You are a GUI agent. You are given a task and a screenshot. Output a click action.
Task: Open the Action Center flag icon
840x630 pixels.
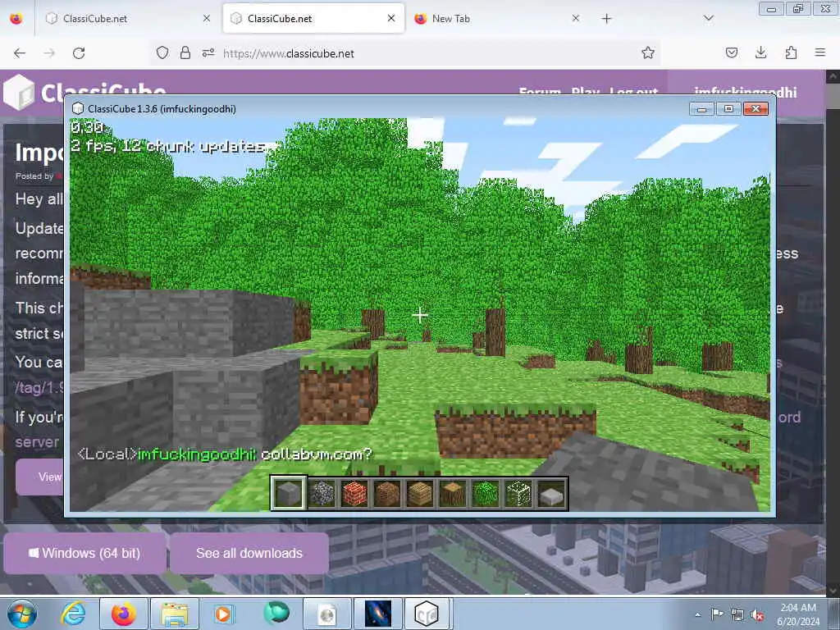tap(717, 614)
